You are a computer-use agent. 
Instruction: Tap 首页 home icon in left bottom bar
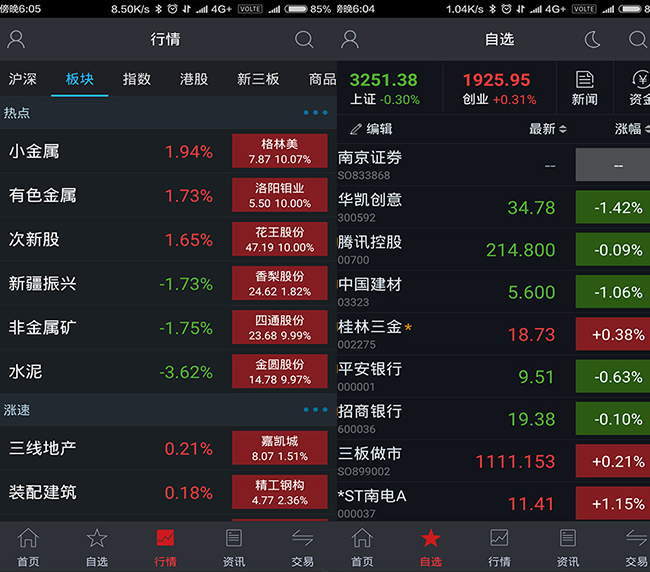(x=28, y=538)
